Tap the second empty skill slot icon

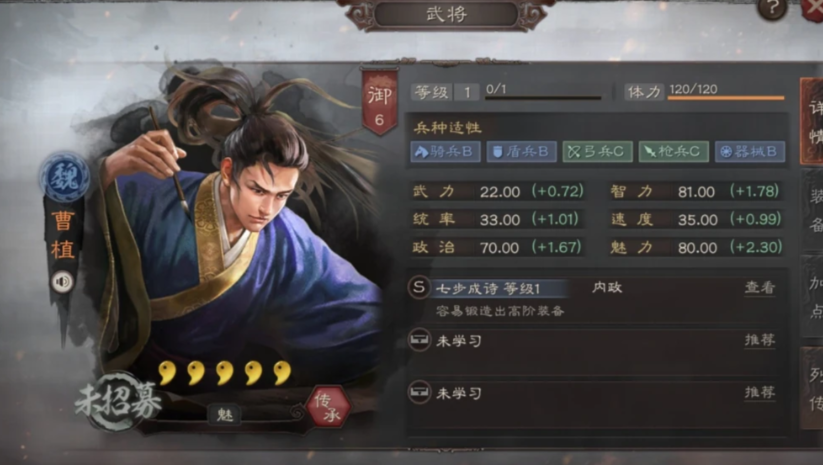coord(419,392)
